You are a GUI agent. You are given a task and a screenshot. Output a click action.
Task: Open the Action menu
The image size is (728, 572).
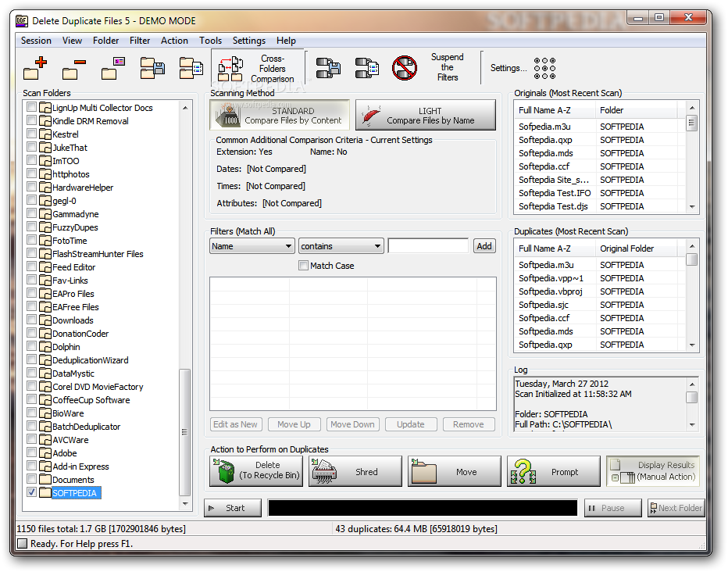174,41
